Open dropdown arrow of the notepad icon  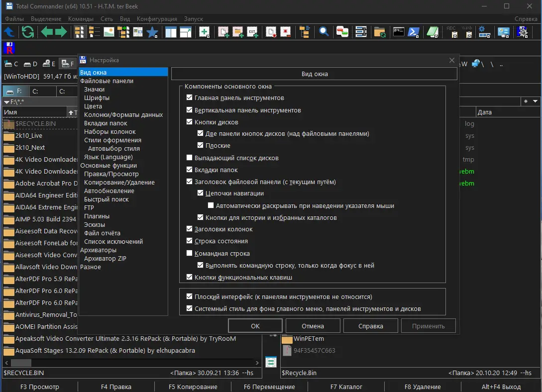(x=437, y=36)
